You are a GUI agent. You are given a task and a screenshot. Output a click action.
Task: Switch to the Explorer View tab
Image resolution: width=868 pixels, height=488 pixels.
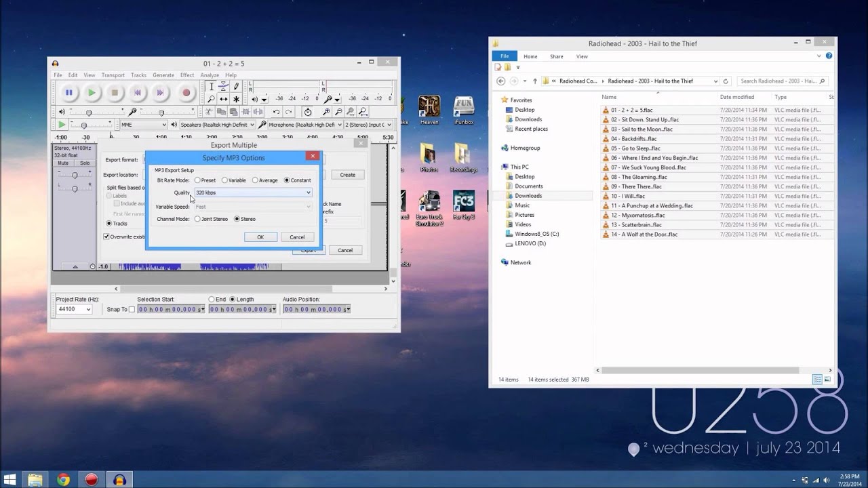[583, 57]
